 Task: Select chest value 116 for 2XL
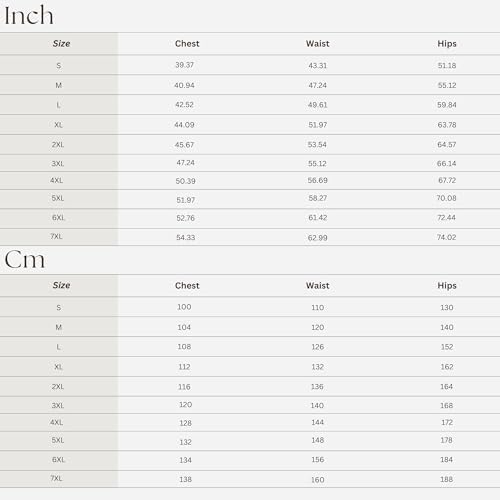tap(184, 387)
